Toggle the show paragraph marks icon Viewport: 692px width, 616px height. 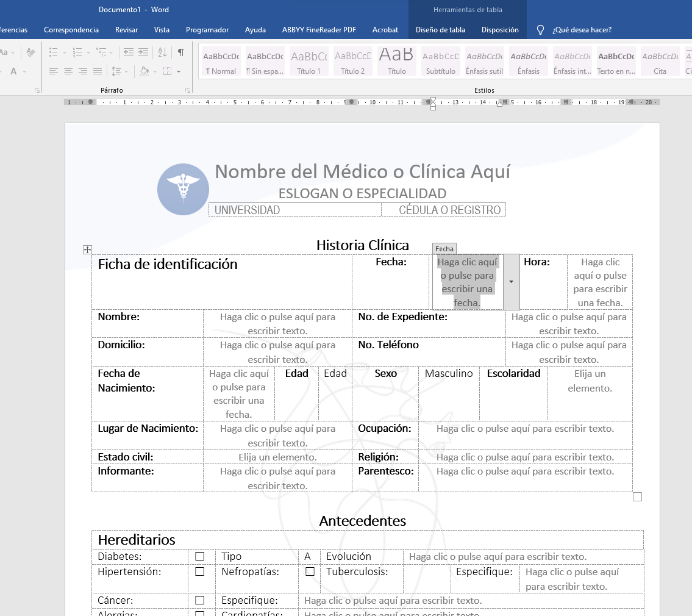tap(181, 52)
